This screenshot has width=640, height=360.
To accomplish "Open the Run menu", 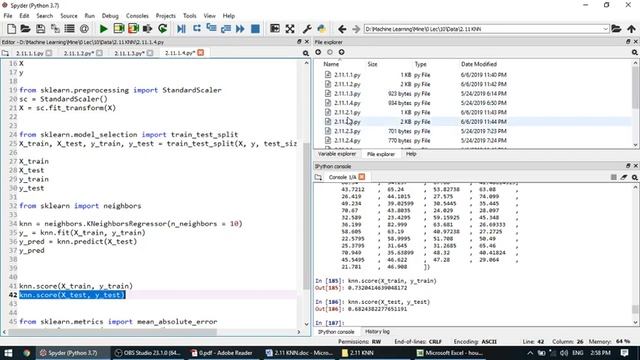I will [89, 16].
